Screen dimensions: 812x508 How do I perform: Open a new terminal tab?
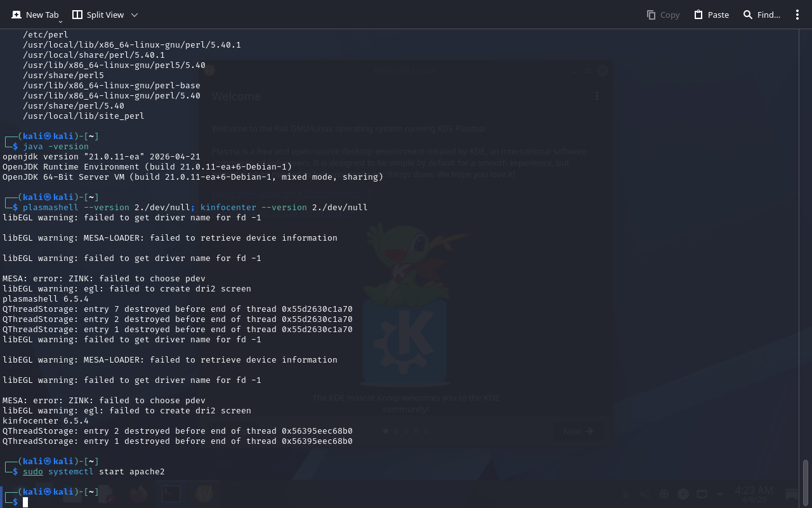point(35,15)
